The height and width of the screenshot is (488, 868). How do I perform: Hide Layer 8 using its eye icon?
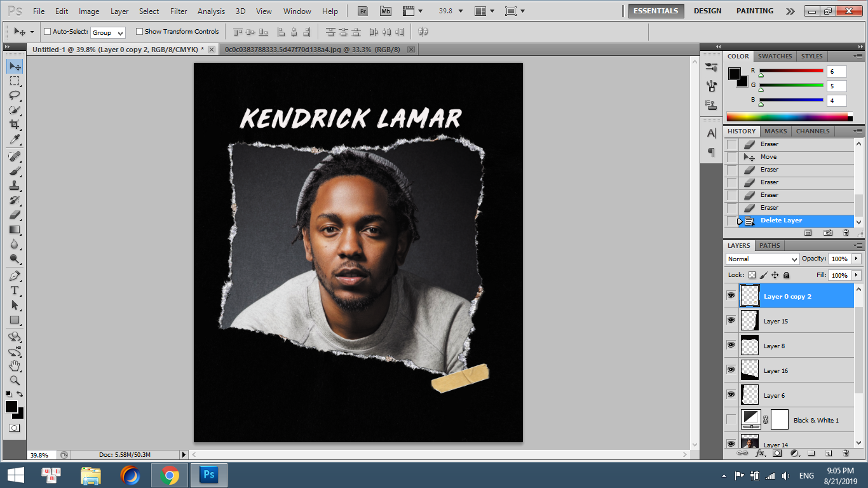click(x=731, y=345)
